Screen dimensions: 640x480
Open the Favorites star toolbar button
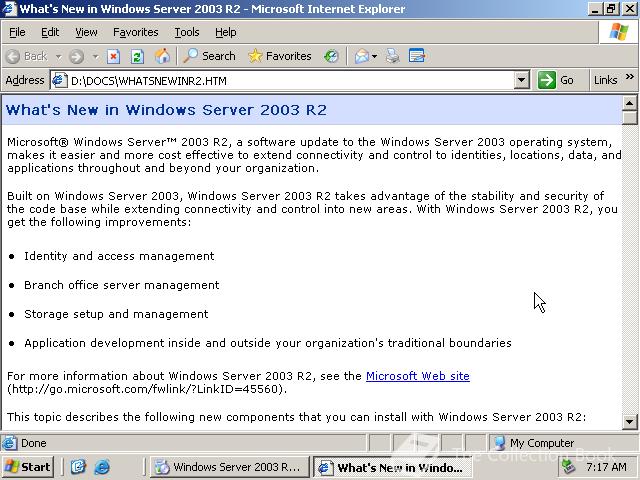[x=280, y=56]
